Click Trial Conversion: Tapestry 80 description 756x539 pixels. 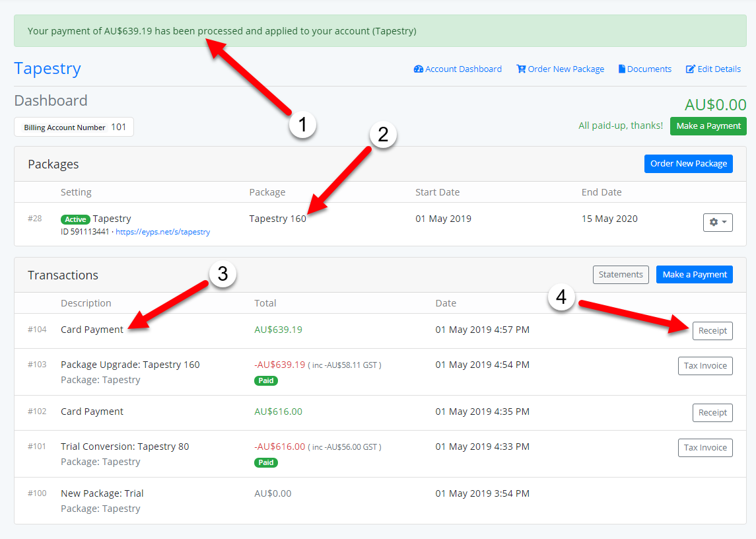coord(125,447)
